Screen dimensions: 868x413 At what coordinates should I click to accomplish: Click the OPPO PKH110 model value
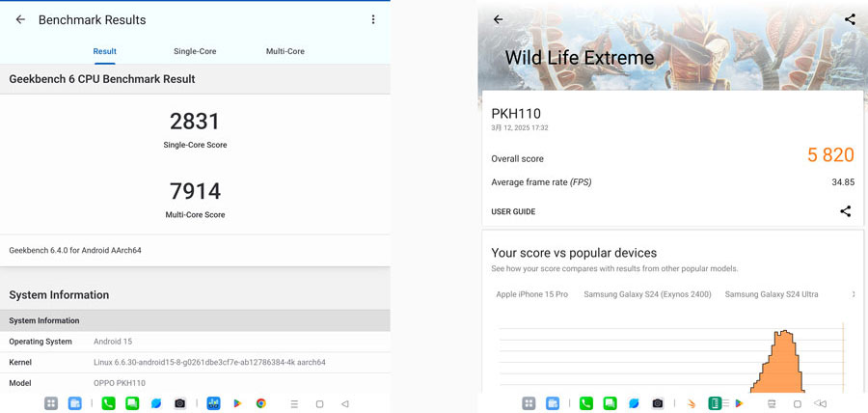[120, 383]
